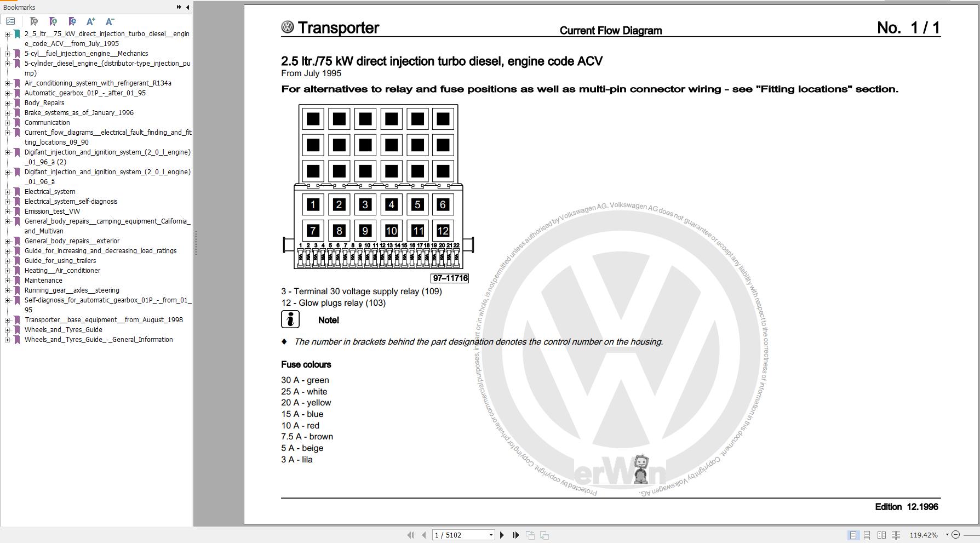Click the '3 - Terminal 30 voltage supply relay (109)' line
Viewport: 980px width, 543px height.
click(x=362, y=291)
